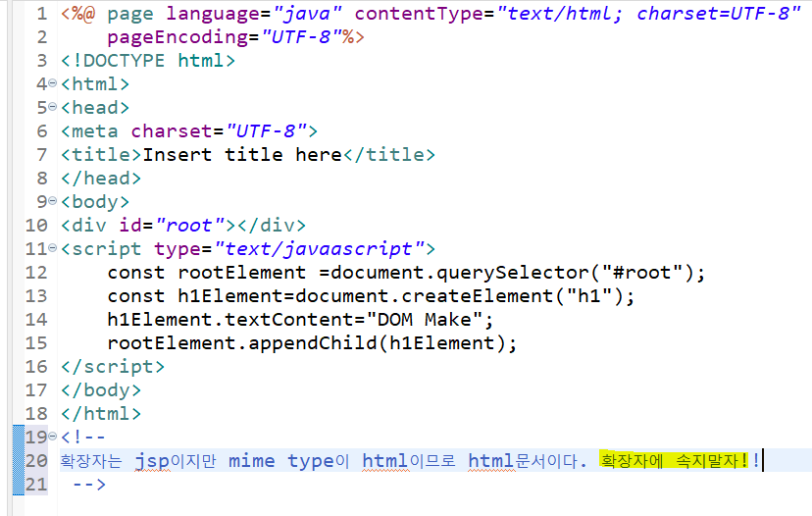Click line number 10 in the gutter
Screen dimensions: 812x516
tap(36, 226)
